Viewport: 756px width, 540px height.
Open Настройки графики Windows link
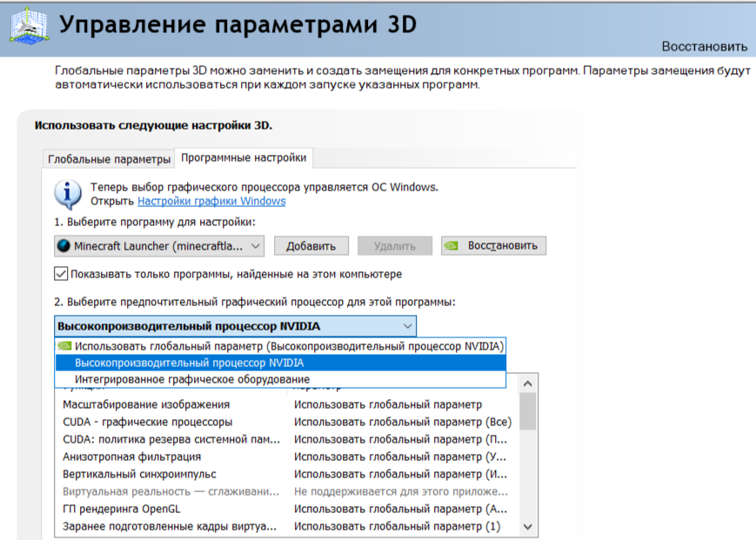click(x=211, y=202)
